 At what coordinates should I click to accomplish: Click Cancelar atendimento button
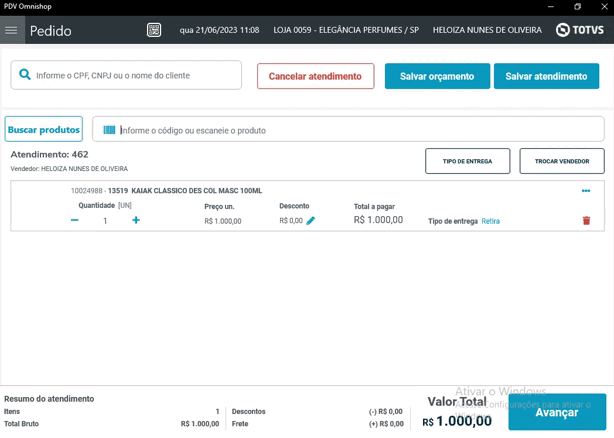click(x=316, y=76)
